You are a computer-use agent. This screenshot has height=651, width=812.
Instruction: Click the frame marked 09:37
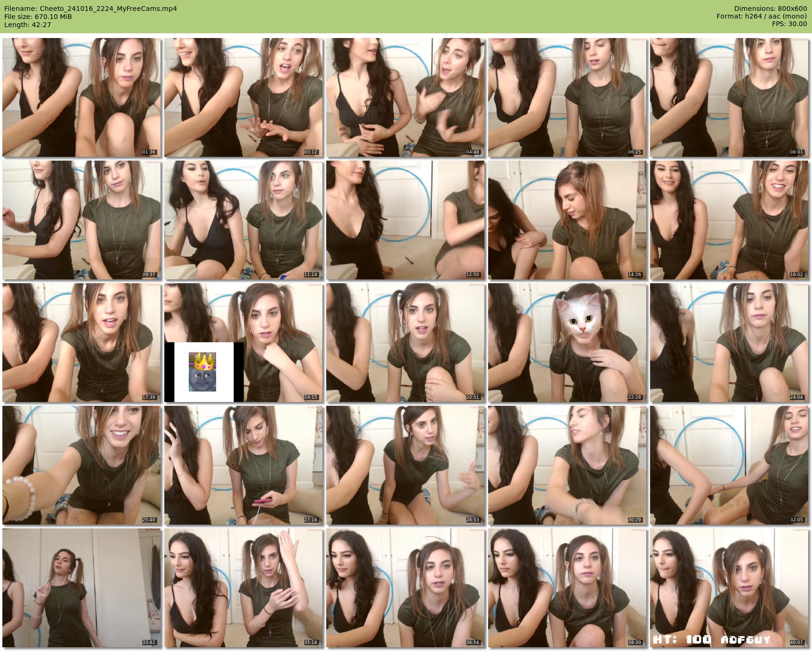82,220
